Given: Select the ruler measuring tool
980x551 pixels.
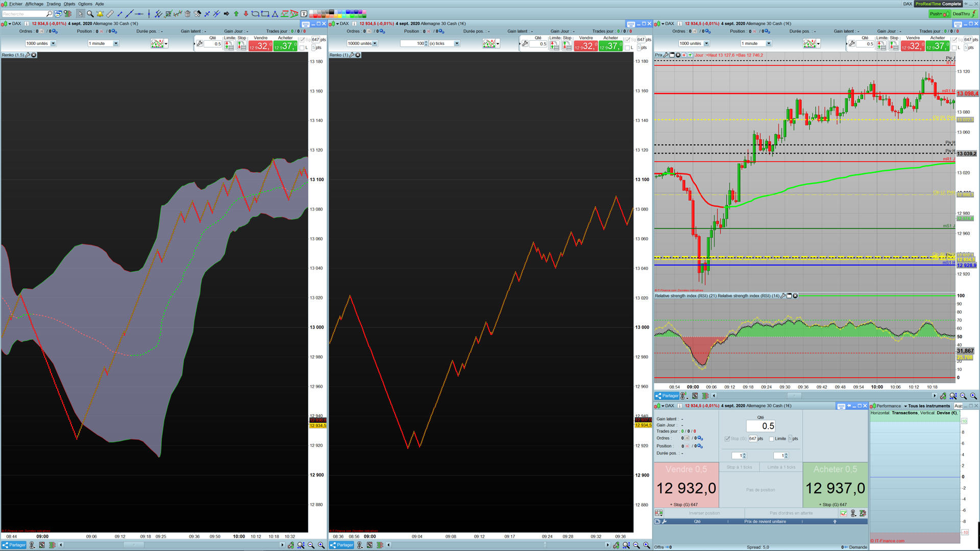Looking at the screenshot, I should (110, 14).
